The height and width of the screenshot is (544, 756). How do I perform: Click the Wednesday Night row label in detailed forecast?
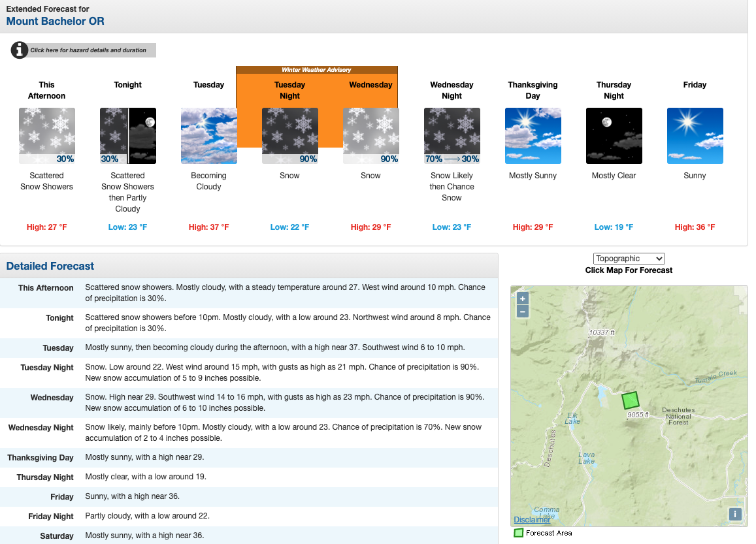click(x=41, y=428)
